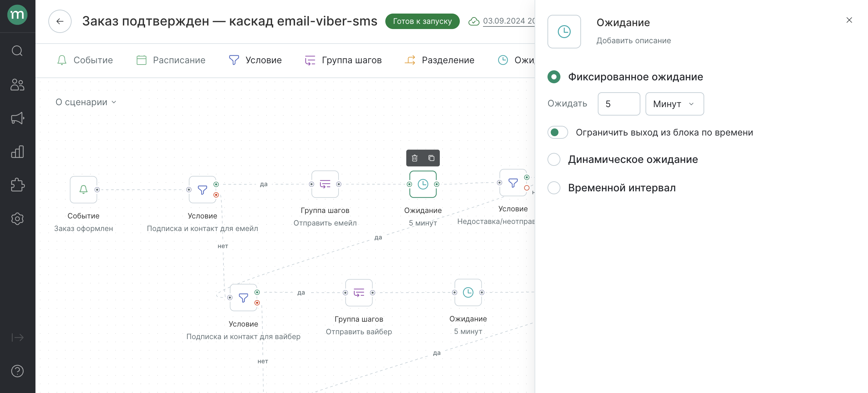Click the event node output connector
Screen dimensions: 868x393
[x=97, y=190]
